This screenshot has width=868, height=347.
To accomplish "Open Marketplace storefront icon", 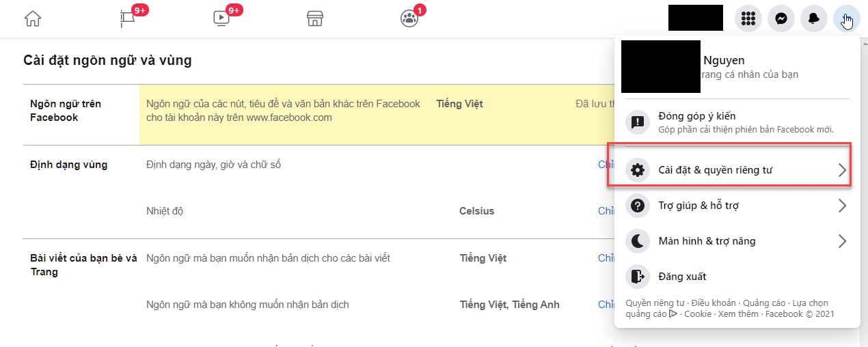I will coord(314,18).
